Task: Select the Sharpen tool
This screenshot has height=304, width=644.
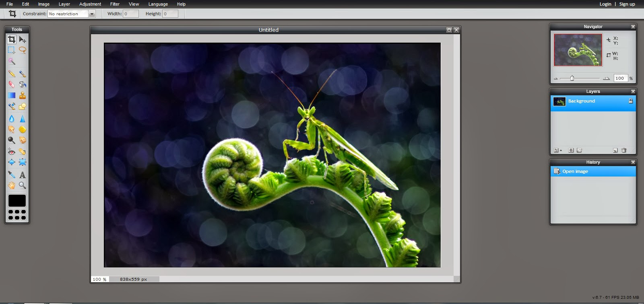Action: pyautogui.click(x=23, y=119)
